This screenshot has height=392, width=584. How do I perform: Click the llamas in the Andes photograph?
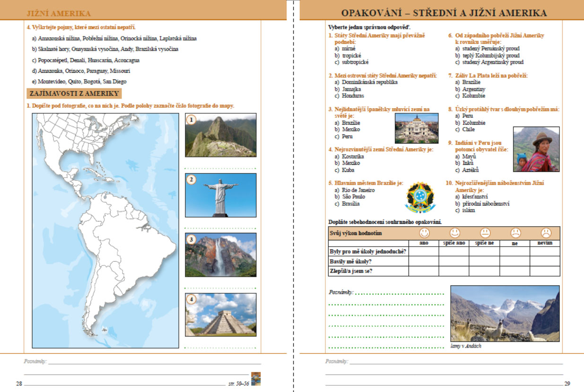tap(505, 314)
